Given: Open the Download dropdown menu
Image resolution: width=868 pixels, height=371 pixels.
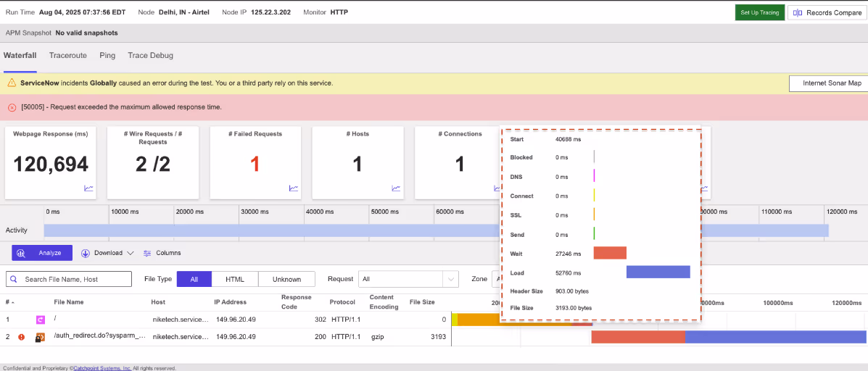Looking at the screenshot, I should pyautogui.click(x=107, y=253).
